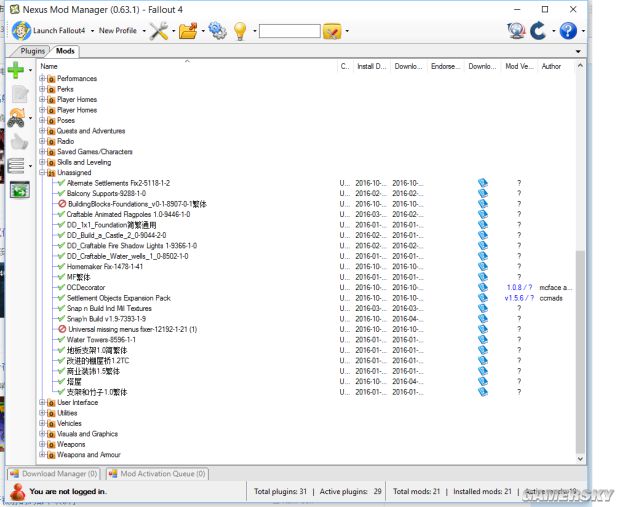Open the New Profile dropdown
Screen dimensions: 620x507
point(121,31)
